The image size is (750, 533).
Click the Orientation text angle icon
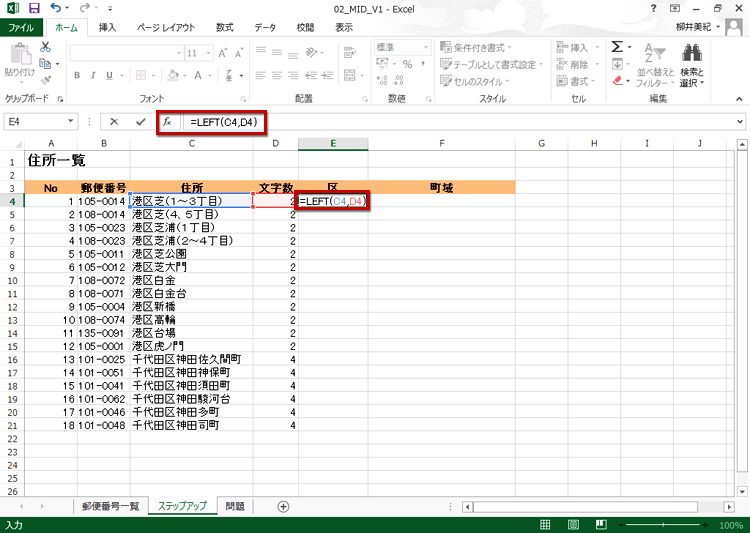pos(312,52)
